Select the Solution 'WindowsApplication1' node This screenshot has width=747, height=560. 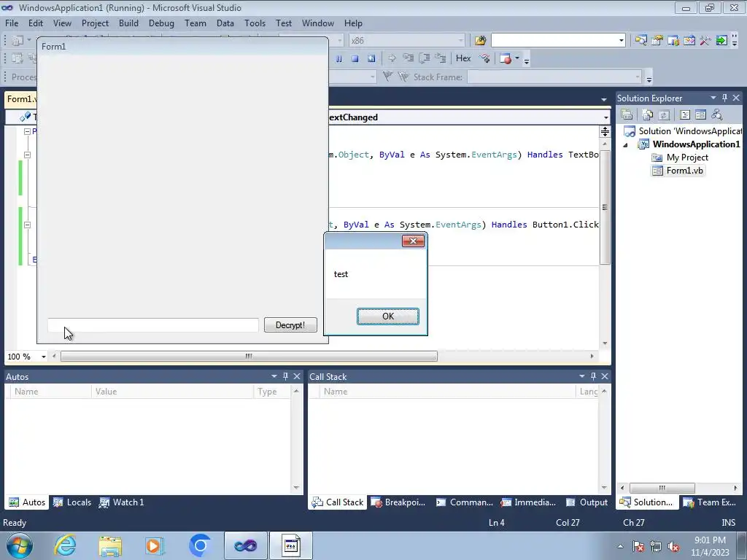(683, 131)
